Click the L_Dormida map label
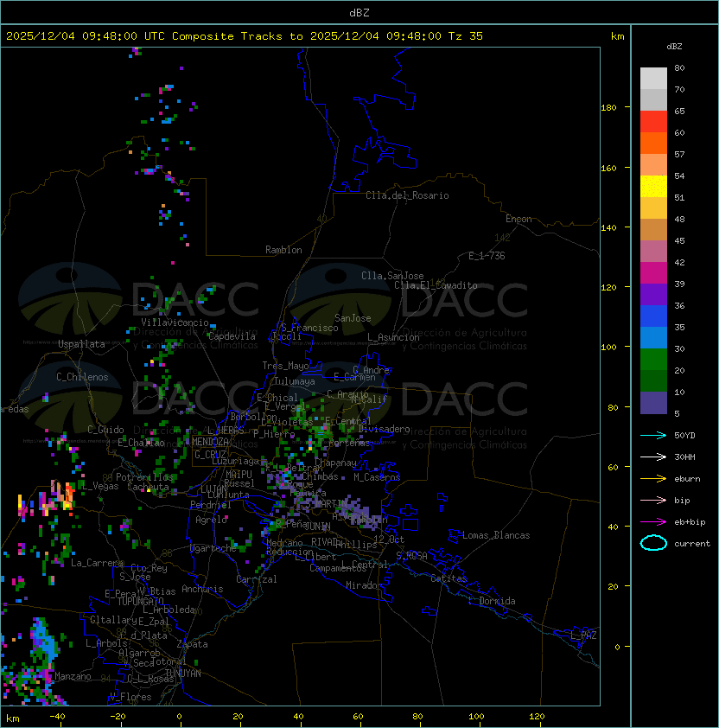This screenshot has height=728, width=719. click(x=492, y=601)
